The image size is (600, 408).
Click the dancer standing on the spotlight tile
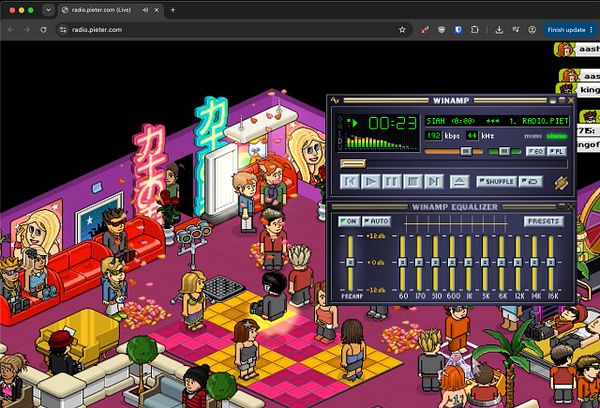pyautogui.click(x=272, y=297)
